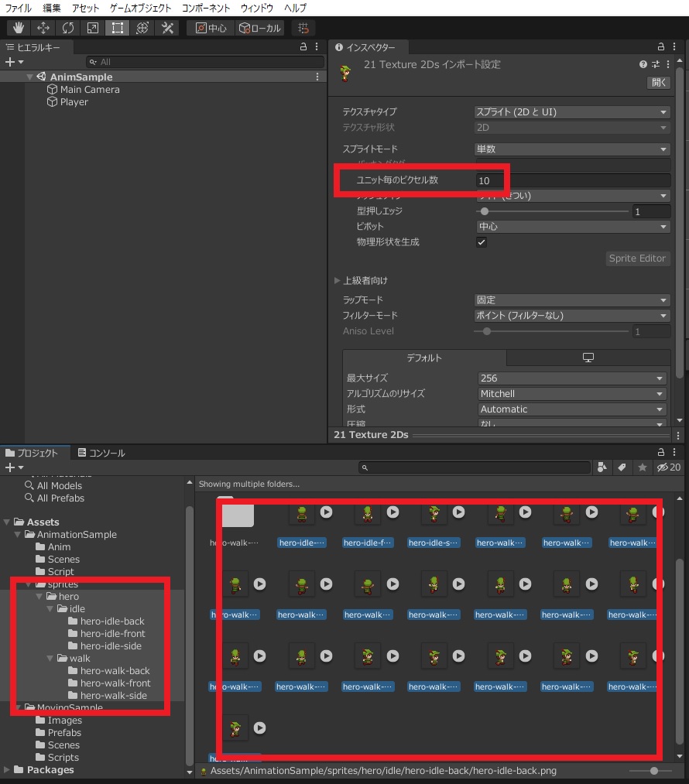689x784 pixels.
Task: Open アセット menu
Action: coord(85,8)
